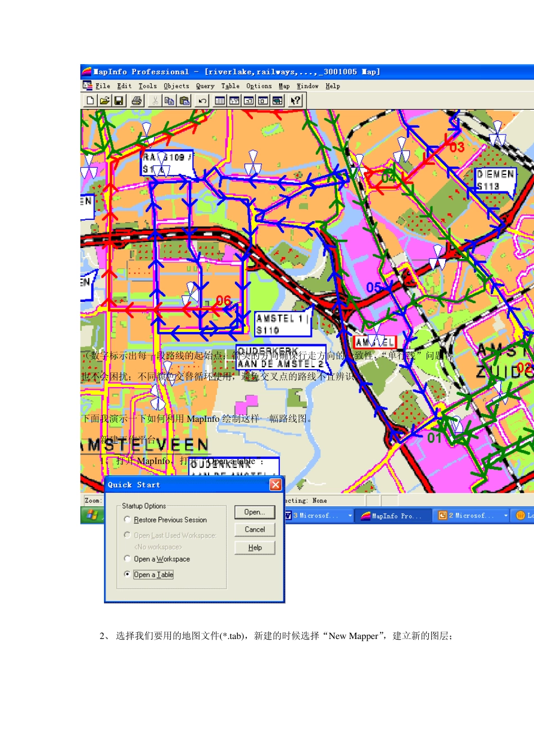Click the Help pointer question-mark icon
Screen dimensions: 534x756
point(296,101)
